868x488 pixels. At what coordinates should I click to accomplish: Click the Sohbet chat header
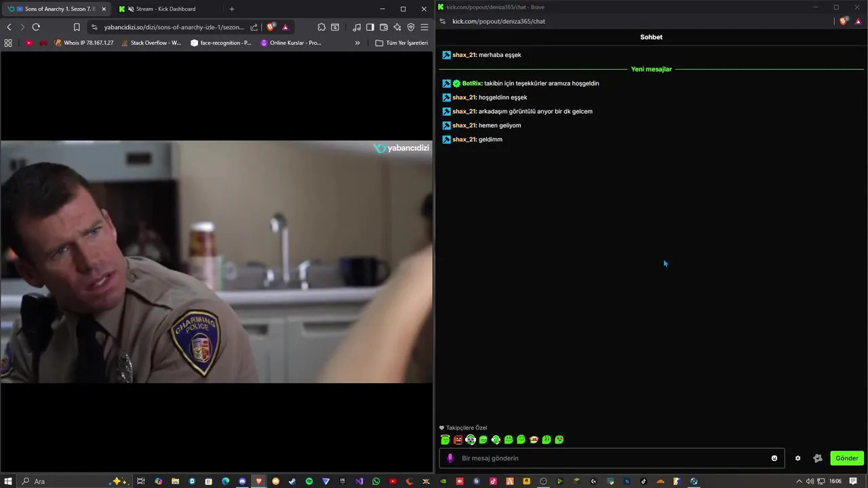tap(651, 37)
